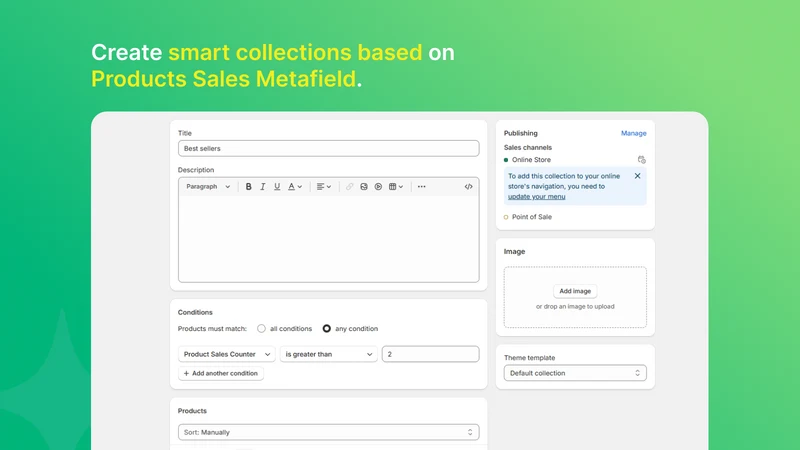Screen dimensions: 800x450
Task: Select the all conditions radio button
Action: point(261,329)
